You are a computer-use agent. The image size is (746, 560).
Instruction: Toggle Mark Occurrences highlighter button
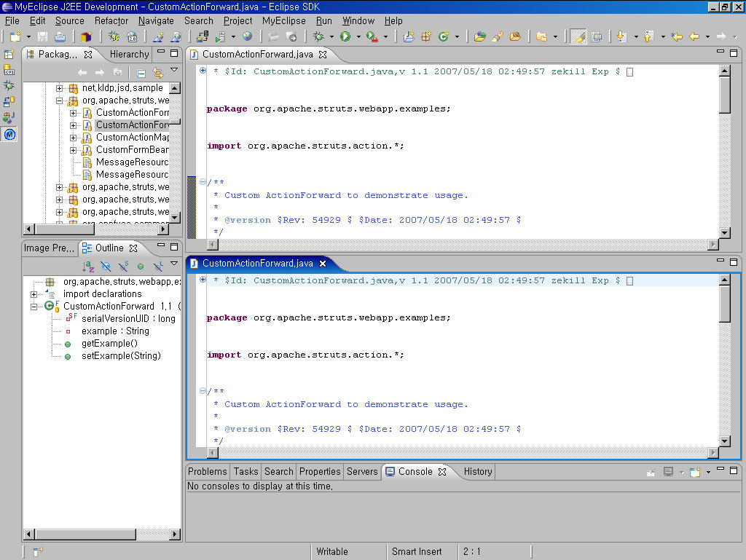pyautogui.click(x=578, y=36)
